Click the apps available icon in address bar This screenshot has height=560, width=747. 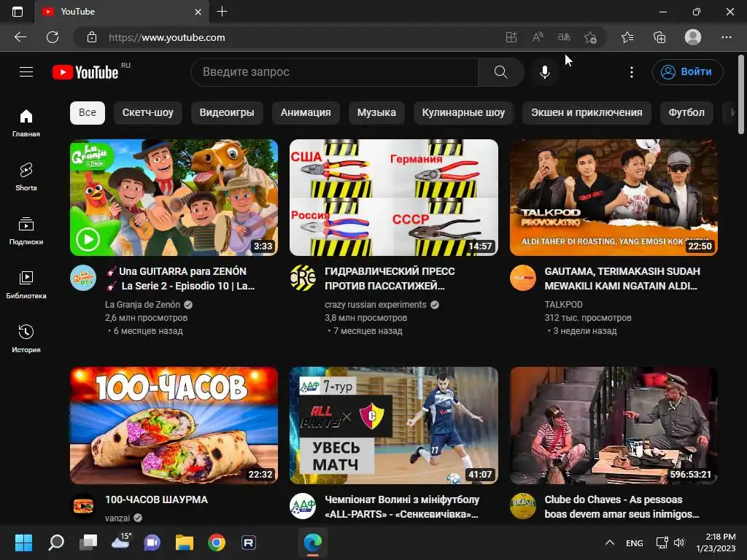point(511,37)
